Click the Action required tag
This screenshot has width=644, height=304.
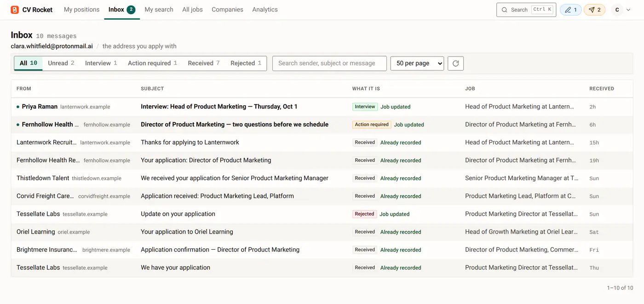pos(372,125)
